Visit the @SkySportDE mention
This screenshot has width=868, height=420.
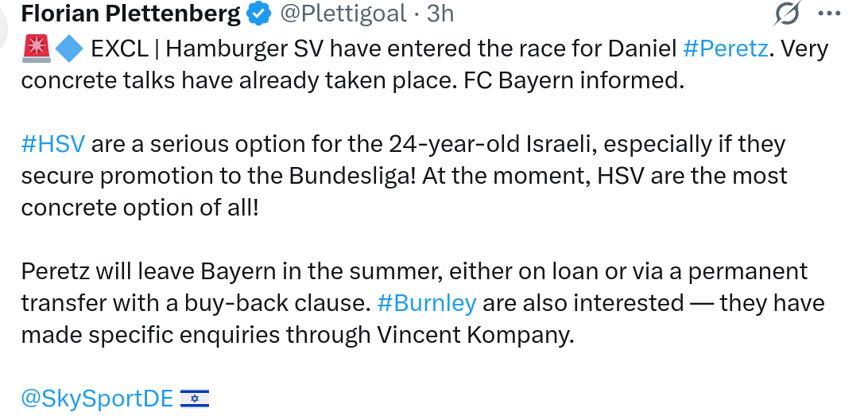point(97,399)
